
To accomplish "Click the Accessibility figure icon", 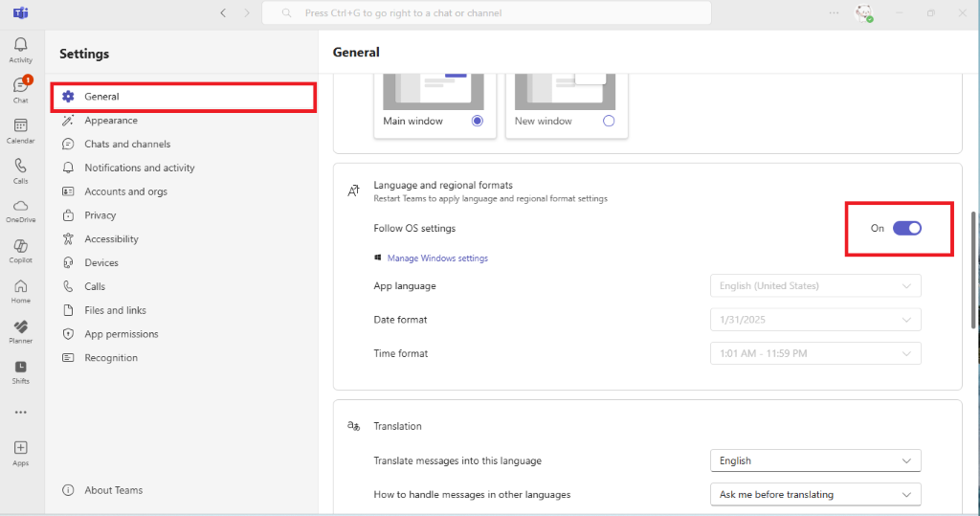I will click(68, 239).
